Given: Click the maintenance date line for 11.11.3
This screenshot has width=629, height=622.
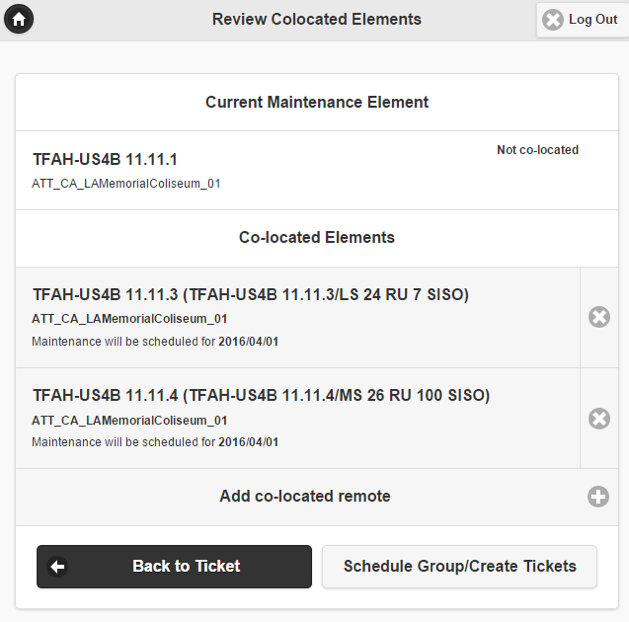Looking at the screenshot, I should [155, 341].
